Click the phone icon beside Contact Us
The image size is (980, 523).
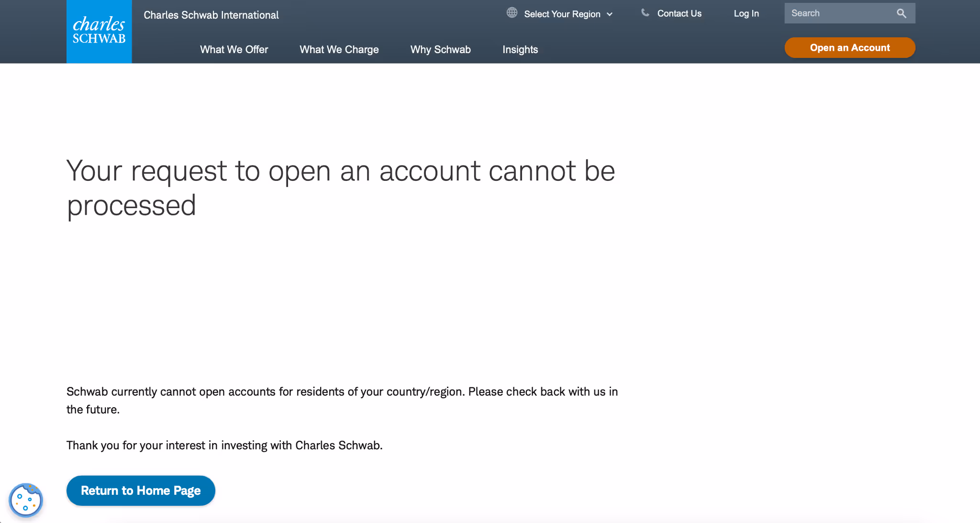point(645,13)
